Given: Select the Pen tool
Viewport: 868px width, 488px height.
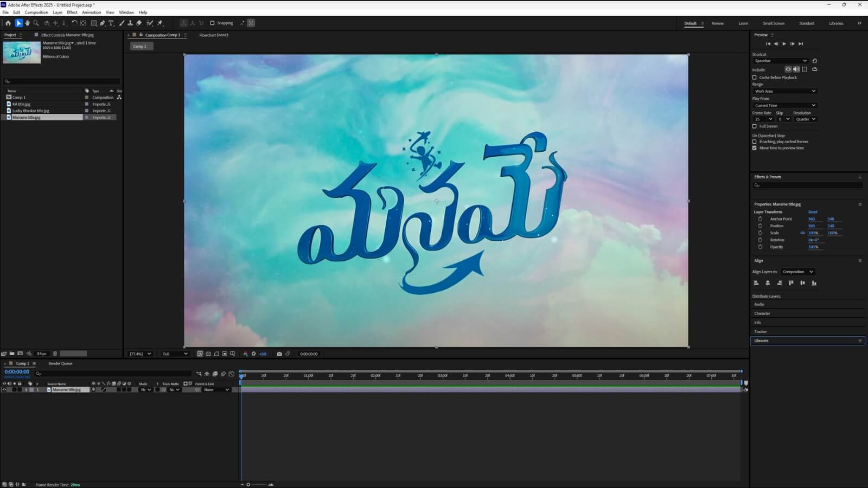Looking at the screenshot, I should pos(103,23).
